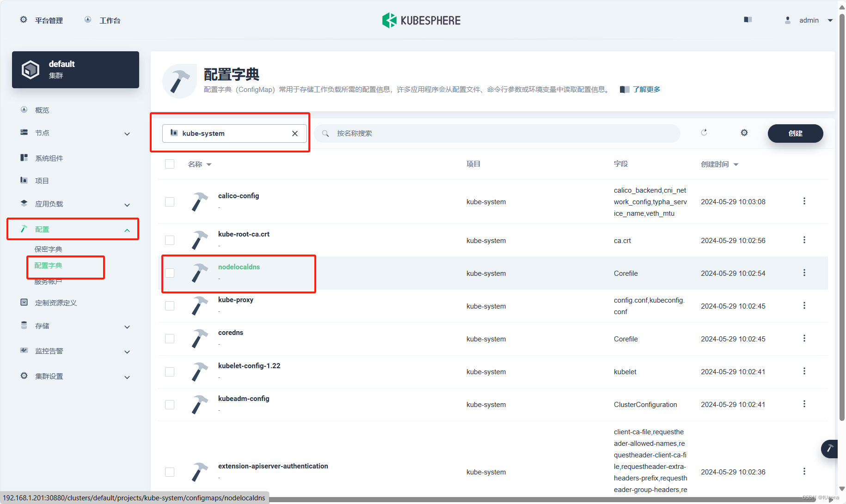Go to 概览 in sidebar
This screenshot has width=846, height=504.
click(x=42, y=110)
